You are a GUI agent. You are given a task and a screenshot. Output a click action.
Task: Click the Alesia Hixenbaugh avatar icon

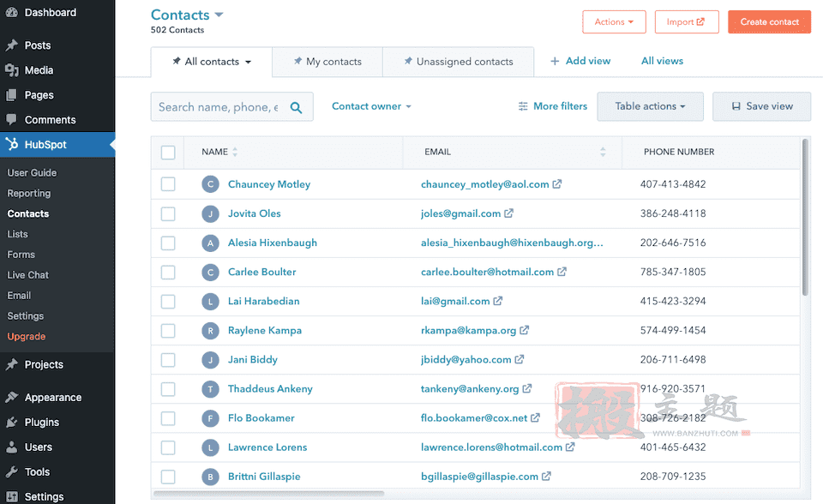[211, 243]
